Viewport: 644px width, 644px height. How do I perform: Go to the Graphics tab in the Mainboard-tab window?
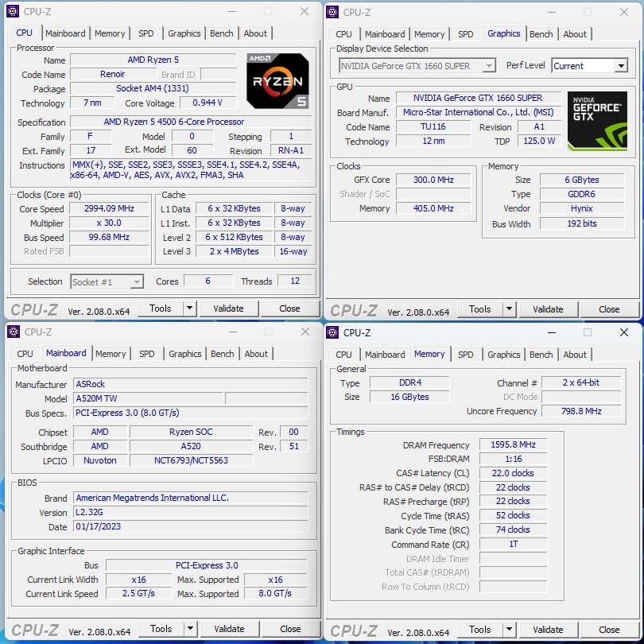[184, 354]
